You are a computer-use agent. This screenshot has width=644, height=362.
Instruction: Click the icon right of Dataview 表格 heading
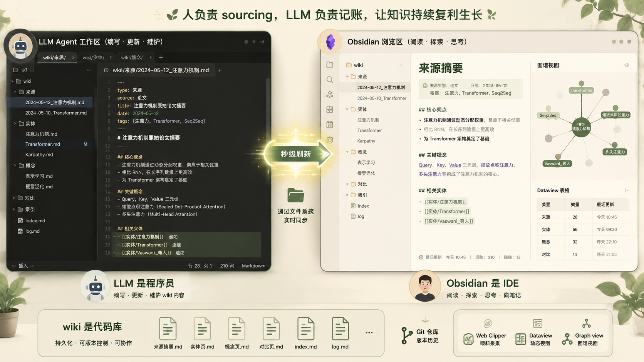tap(627, 190)
